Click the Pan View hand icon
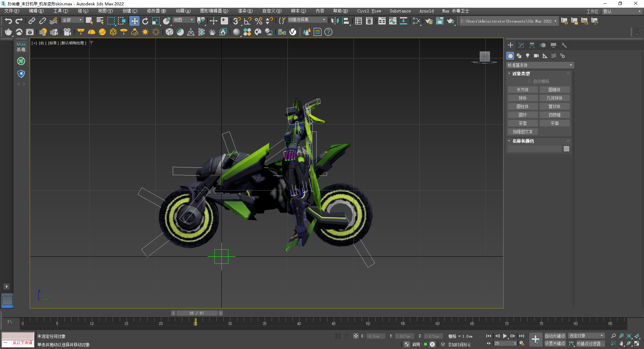The width and height of the screenshot is (644, 349). (622, 343)
